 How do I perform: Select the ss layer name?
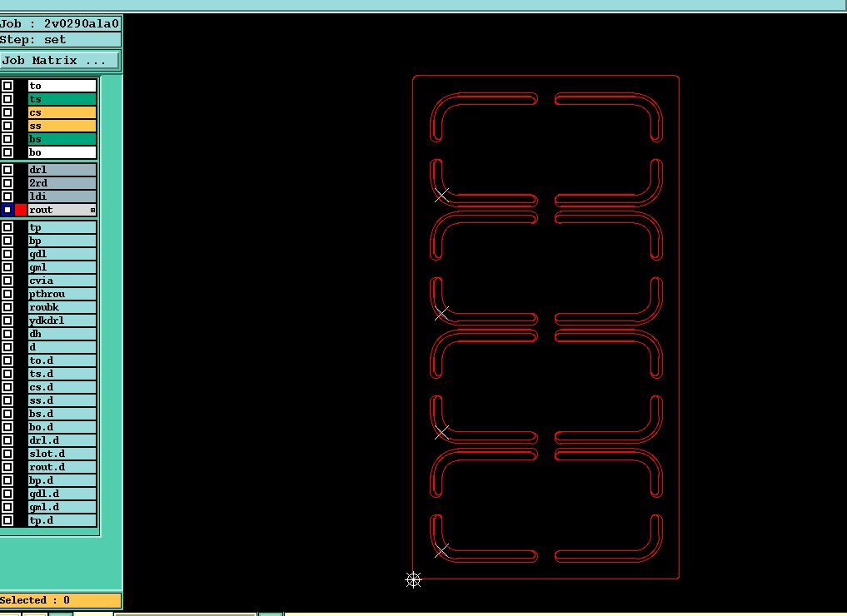(x=62, y=126)
